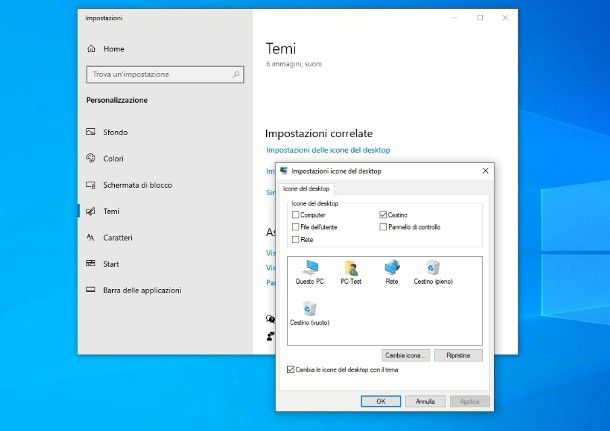Click the search magnifier in Trova un'impostazione

(236, 74)
